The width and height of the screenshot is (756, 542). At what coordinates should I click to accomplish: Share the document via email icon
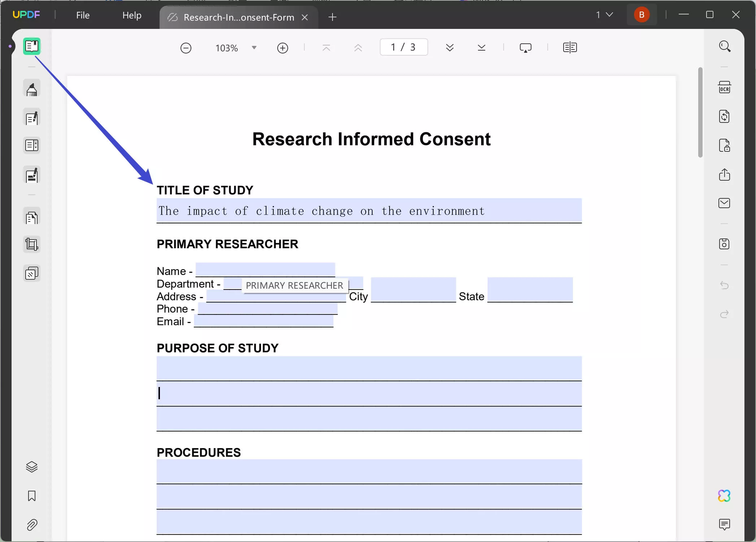(x=725, y=203)
